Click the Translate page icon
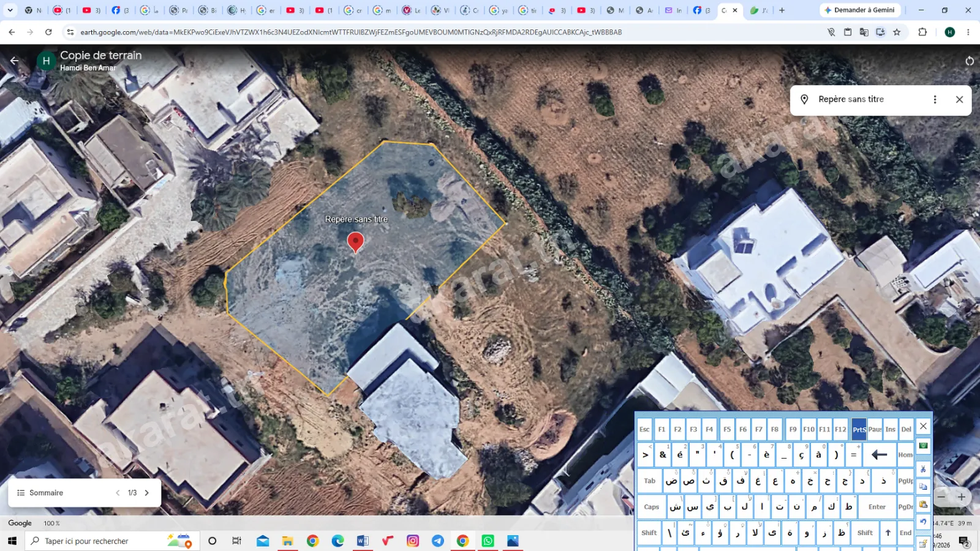980x551 pixels. [x=864, y=32]
